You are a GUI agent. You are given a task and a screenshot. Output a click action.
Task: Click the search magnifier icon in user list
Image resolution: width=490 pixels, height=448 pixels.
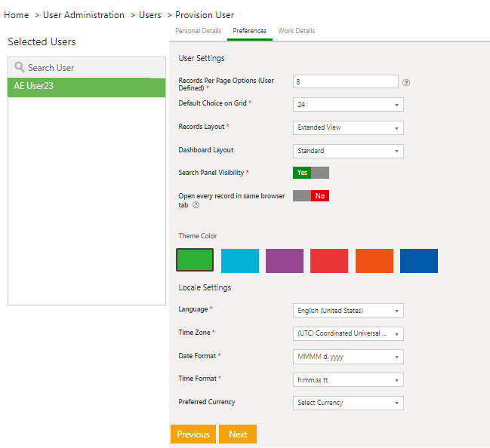pyautogui.click(x=20, y=67)
